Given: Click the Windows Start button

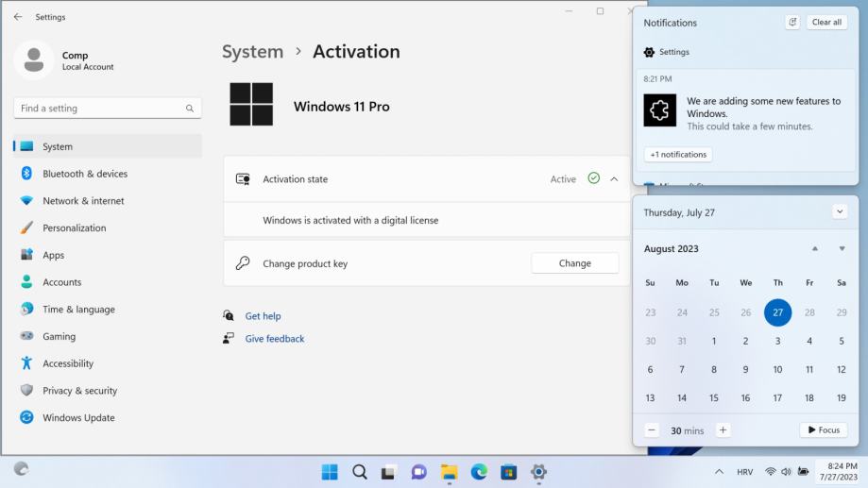Looking at the screenshot, I should point(330,472).
